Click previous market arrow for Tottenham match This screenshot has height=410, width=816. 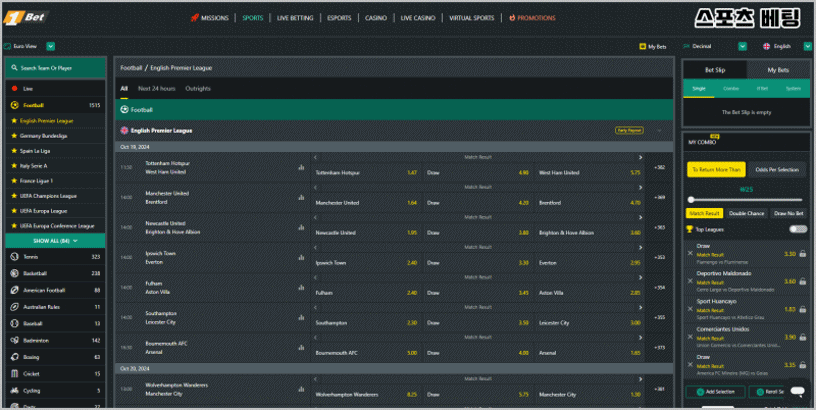click(315, 157)
